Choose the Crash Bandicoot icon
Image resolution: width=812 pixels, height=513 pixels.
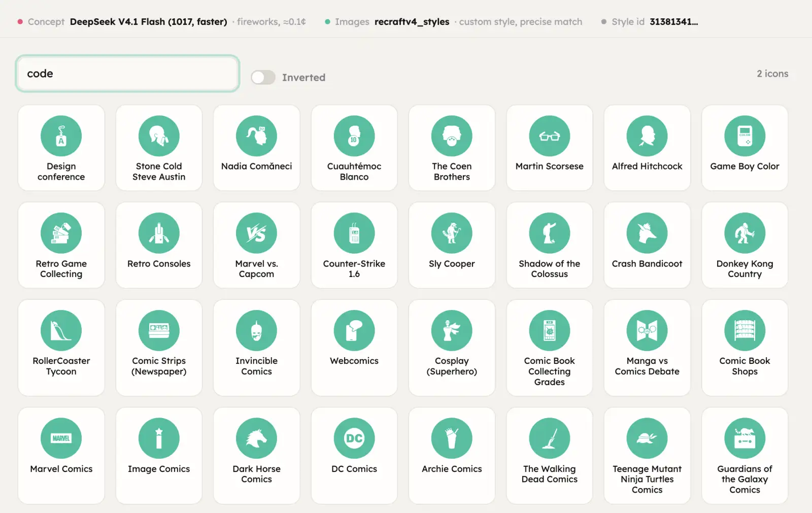click(x=647, y=233)
